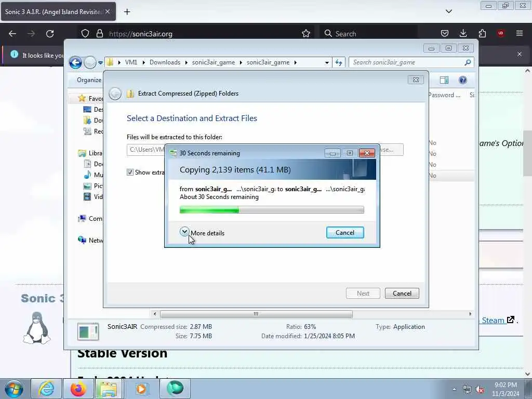Switch to Firefox in the taskbar
Image resolution: width=532 pixels, height=399 pixels.
click(78, 389)
